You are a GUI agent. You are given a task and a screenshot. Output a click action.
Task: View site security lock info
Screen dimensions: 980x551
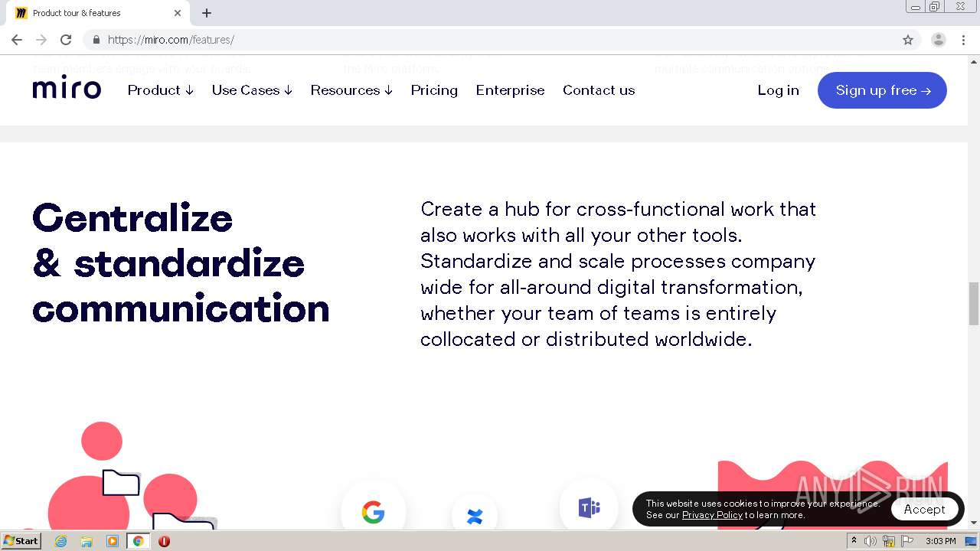pos(96,40)
